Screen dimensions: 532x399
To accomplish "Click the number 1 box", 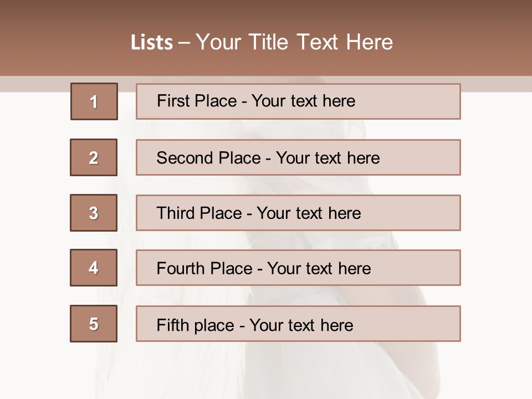I will pyautogui.click(x=94, y=101).
